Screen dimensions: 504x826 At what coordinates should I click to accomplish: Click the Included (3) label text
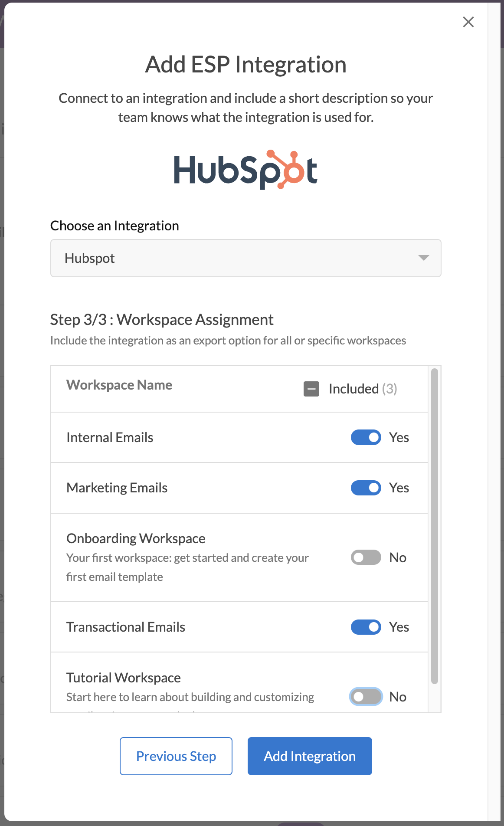pyautogui.click(x=363, y=389)
